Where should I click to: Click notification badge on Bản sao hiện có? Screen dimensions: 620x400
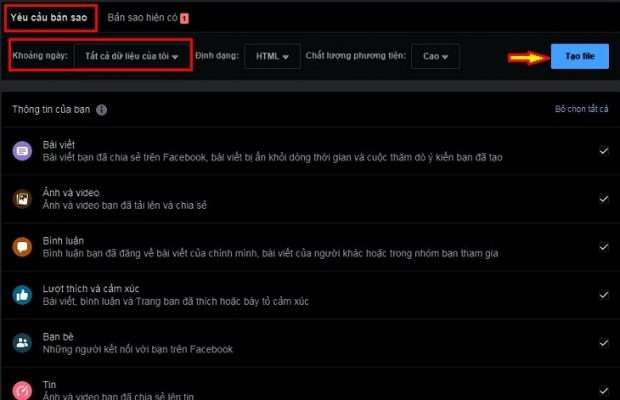pos(184,18)
